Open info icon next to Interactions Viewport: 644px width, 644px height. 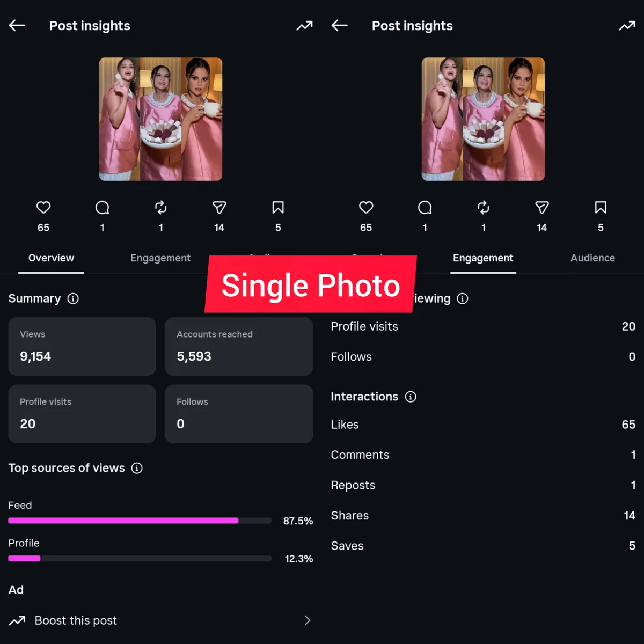coord(411,397)
